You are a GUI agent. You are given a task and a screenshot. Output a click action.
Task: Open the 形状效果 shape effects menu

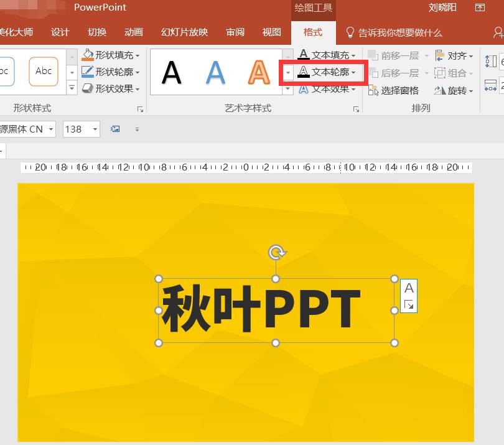pos(111,88)
